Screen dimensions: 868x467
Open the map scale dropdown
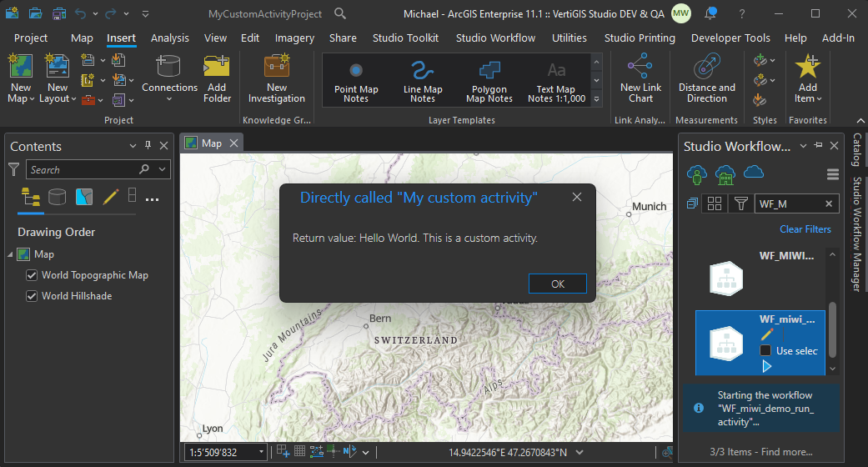(262, 452)
